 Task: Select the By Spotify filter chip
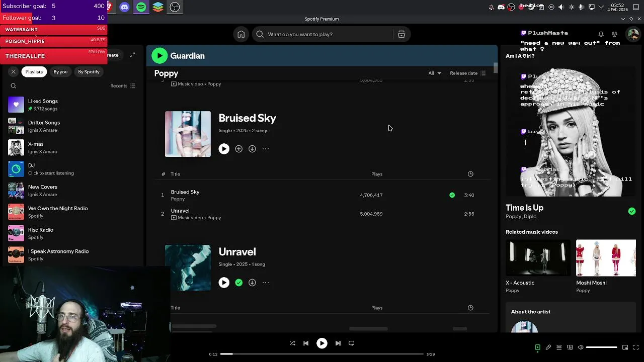pyautogui.click(x=89, y=72)
